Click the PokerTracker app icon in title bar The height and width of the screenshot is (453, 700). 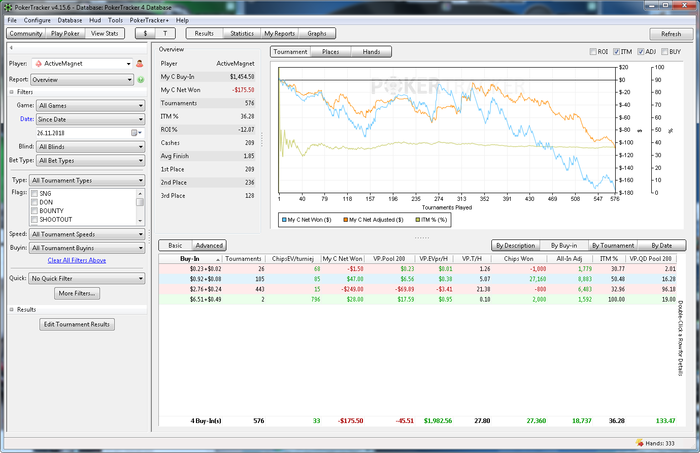coord(8,7)
